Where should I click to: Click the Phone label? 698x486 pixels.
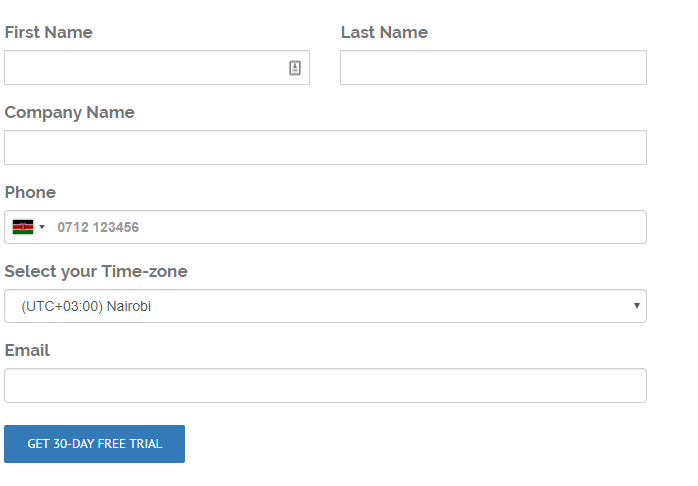[x=30, y=192]
